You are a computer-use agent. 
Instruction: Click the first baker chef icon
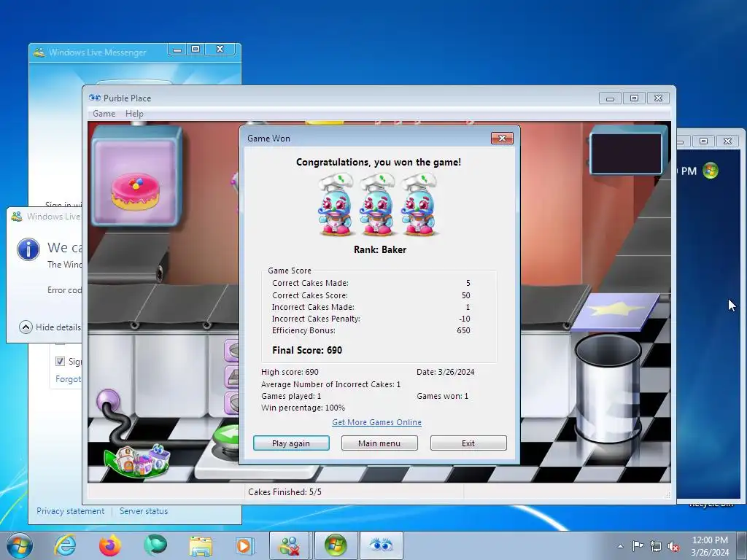point(336,205)
